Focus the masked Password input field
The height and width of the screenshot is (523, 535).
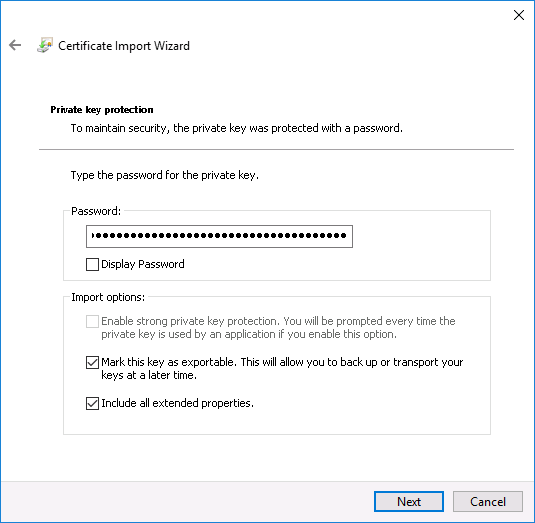219,236
